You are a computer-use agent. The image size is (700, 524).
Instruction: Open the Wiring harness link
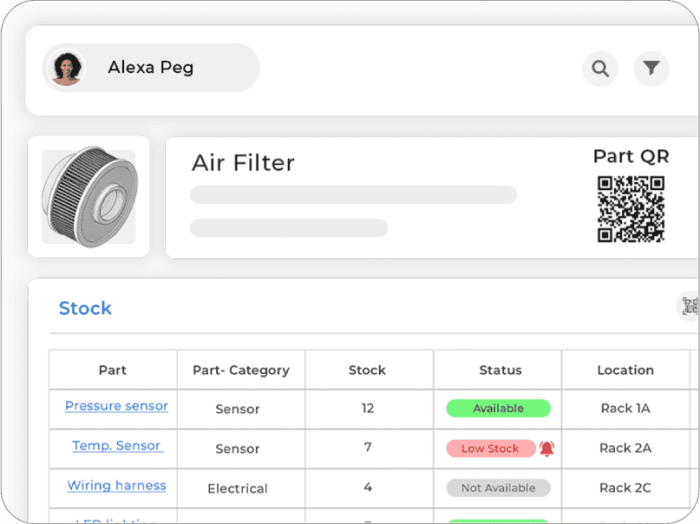pyautogui.click(x=117, y=485)
